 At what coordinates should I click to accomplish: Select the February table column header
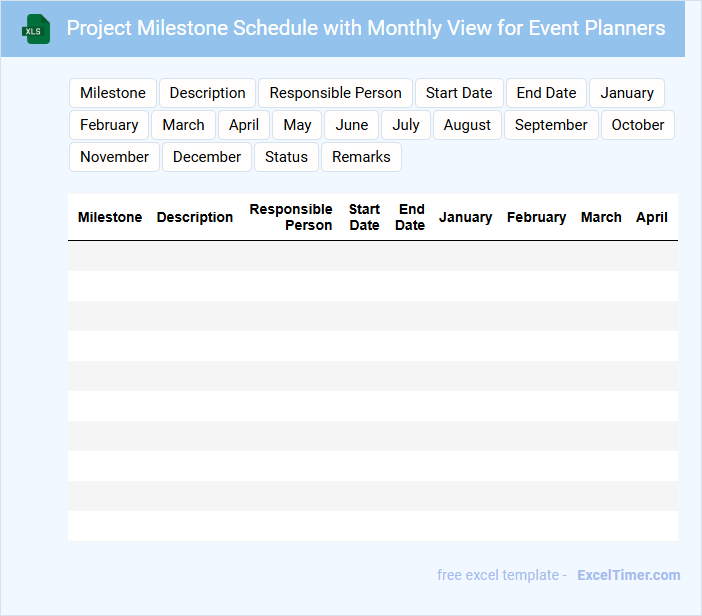(536, 217)
